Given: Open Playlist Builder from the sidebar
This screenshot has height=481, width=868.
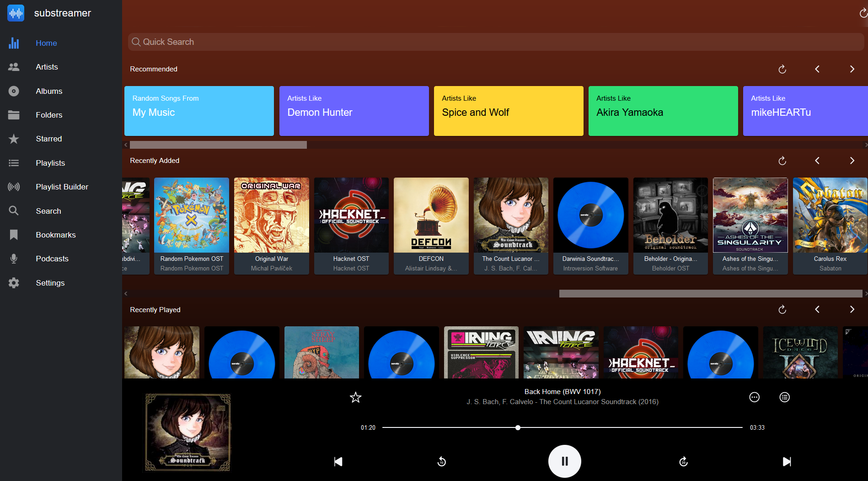Looking at the screenshot, I should (62, 187).
